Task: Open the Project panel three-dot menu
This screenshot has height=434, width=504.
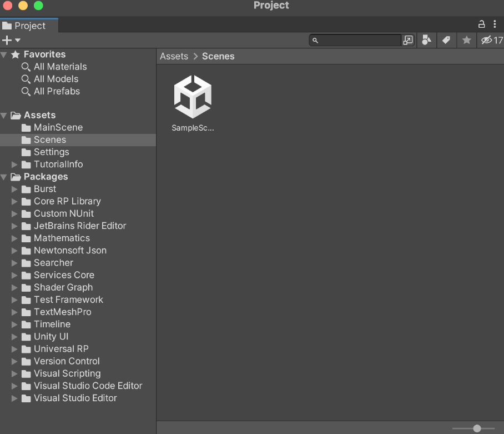Action: click(495, 24)
